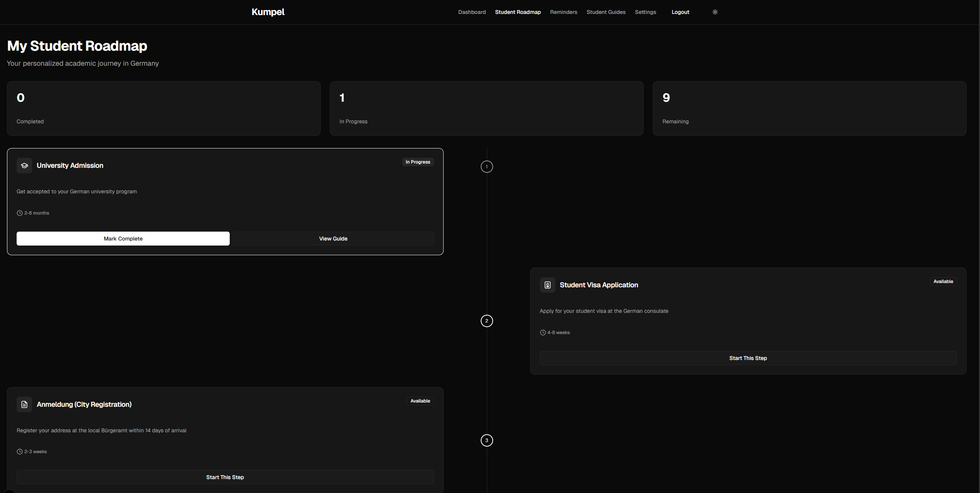
Task: Select timeline step marker 1
Action: pos(487,167)
